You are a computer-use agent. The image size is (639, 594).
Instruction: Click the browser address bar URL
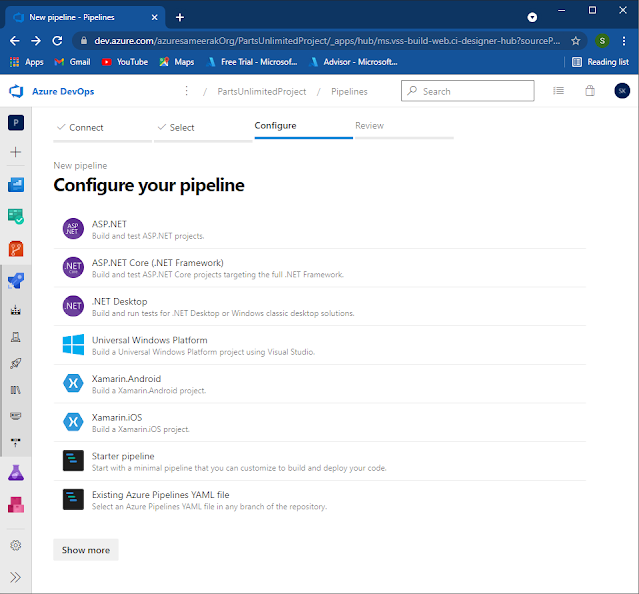click(327, 41)
